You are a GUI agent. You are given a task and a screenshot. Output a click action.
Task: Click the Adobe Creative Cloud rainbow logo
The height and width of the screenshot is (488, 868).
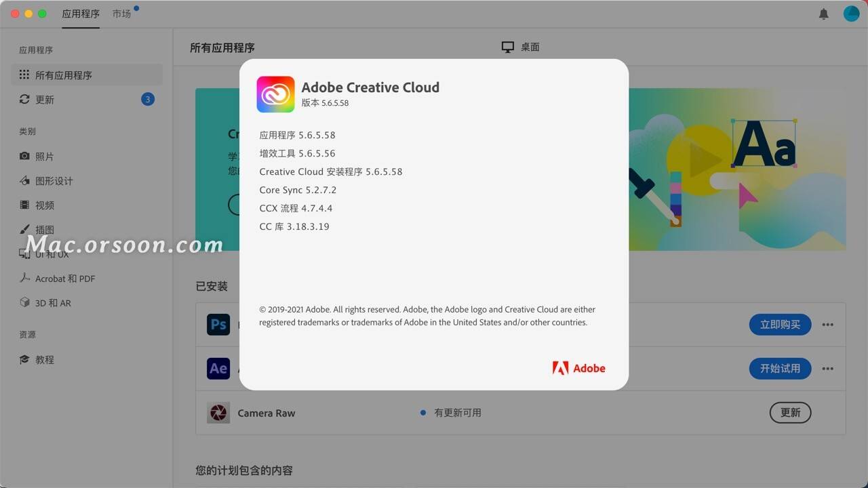click(275, 94)
